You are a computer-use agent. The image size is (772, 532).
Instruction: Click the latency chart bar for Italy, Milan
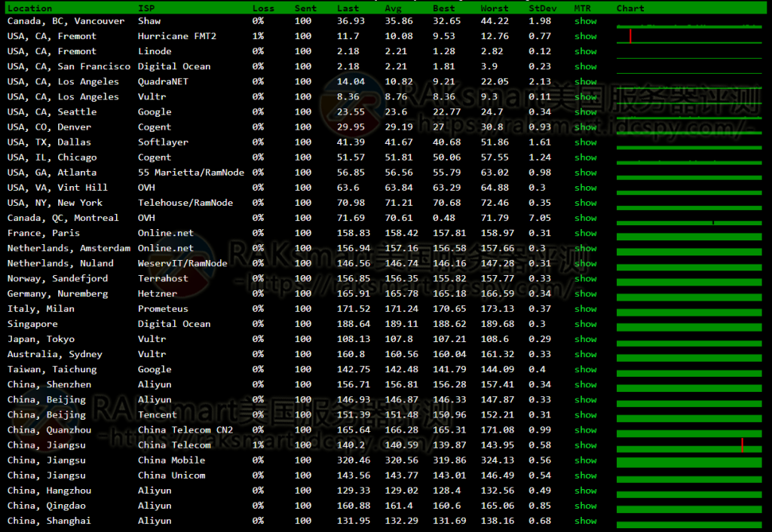pos(689,312)
